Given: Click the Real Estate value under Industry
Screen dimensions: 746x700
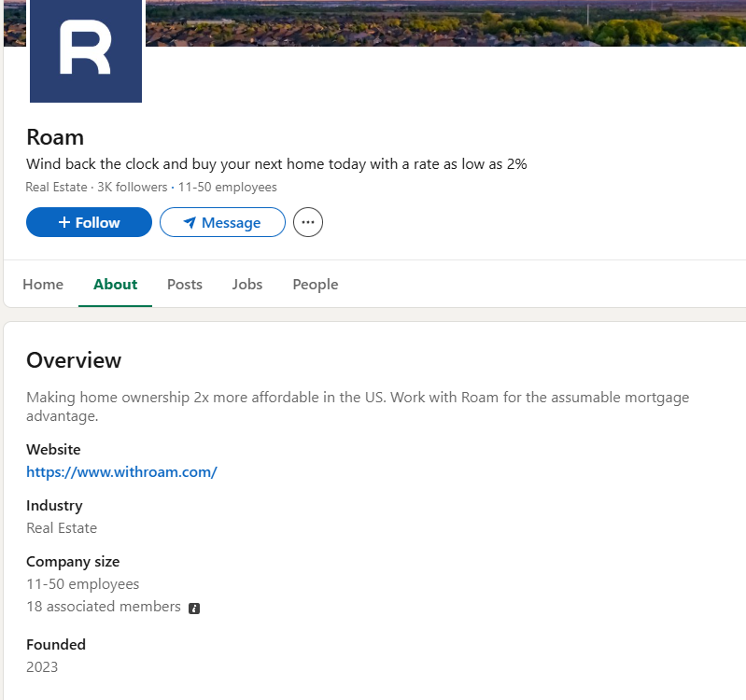Looking at the screenshot, I should coord(62,528).
